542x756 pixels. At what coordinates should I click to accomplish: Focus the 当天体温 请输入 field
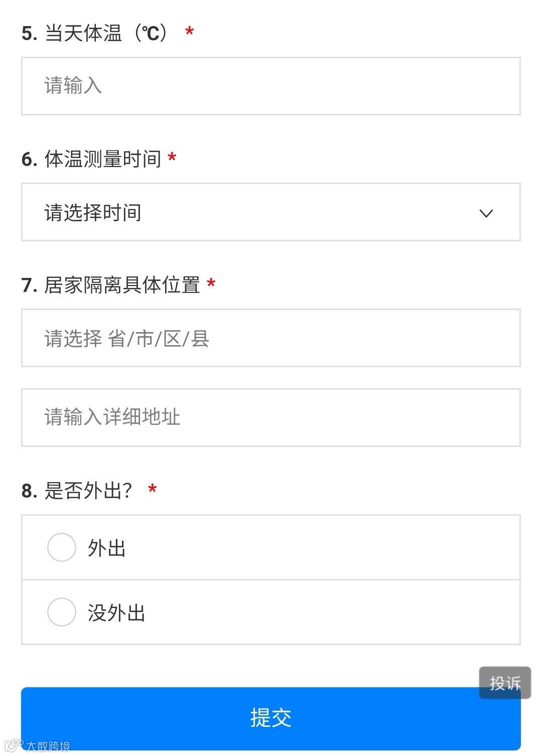point(270,86)
